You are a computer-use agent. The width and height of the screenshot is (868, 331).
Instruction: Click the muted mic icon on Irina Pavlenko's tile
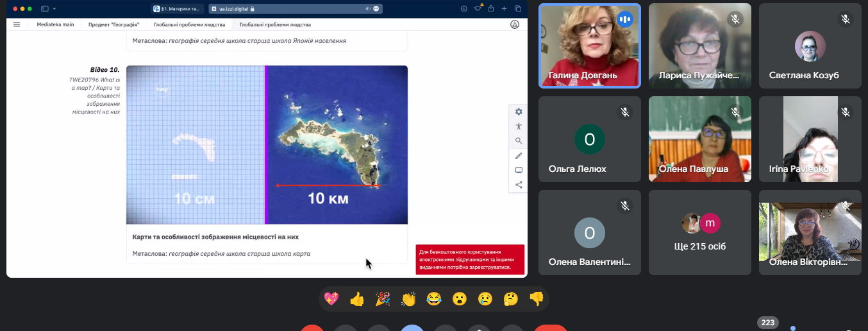pos(846,112)
